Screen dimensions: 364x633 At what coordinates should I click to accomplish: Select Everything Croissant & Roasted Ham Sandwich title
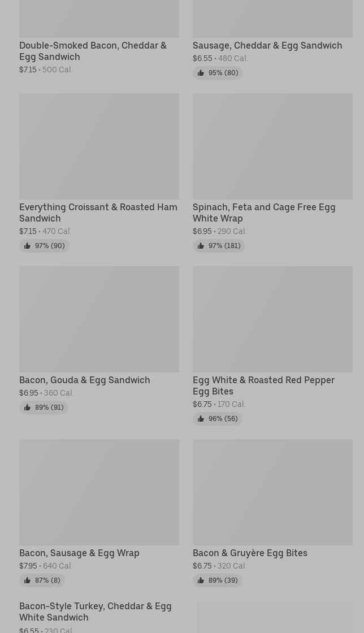(98, 213)
